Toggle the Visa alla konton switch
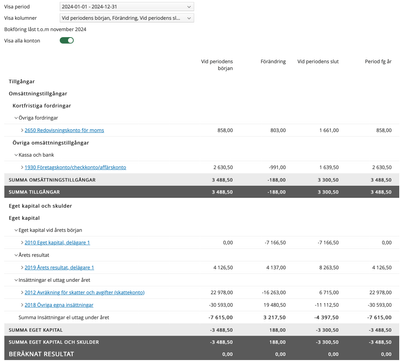Image resolution: width=400 pixels, height=362 pixels. (67, 40)
